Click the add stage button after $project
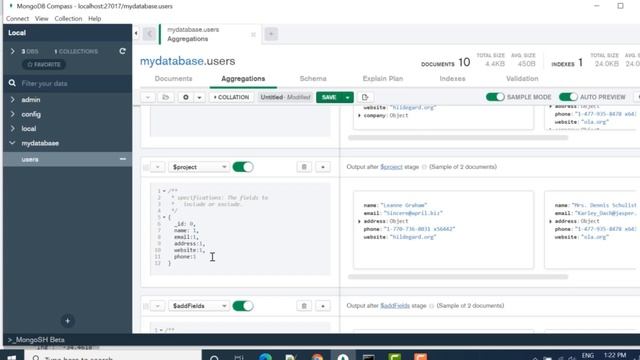 [322, 167]
